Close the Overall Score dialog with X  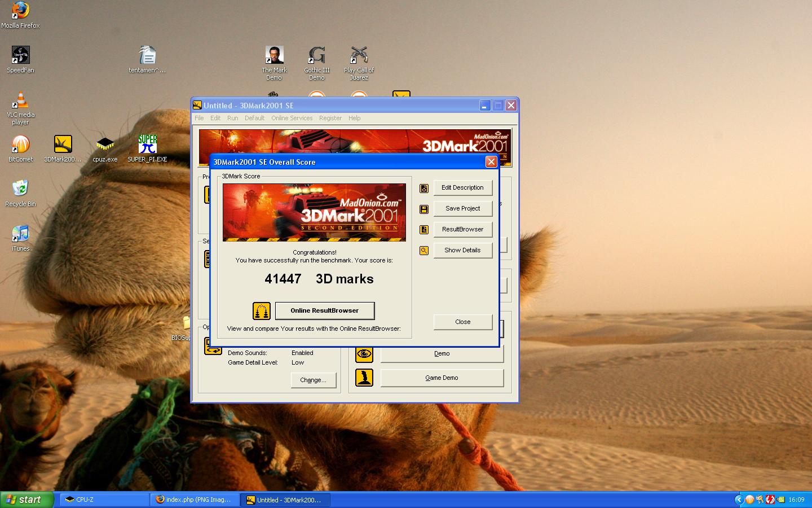tap(491, 162)
